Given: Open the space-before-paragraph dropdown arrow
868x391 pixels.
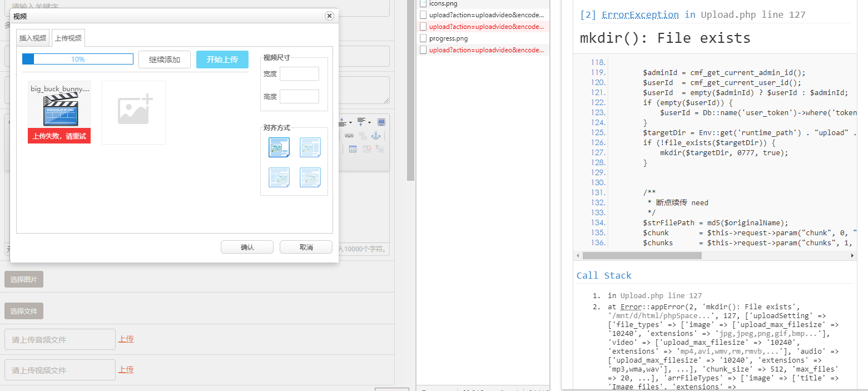Looking at the screenshot, I should click(x=350, y=122).
